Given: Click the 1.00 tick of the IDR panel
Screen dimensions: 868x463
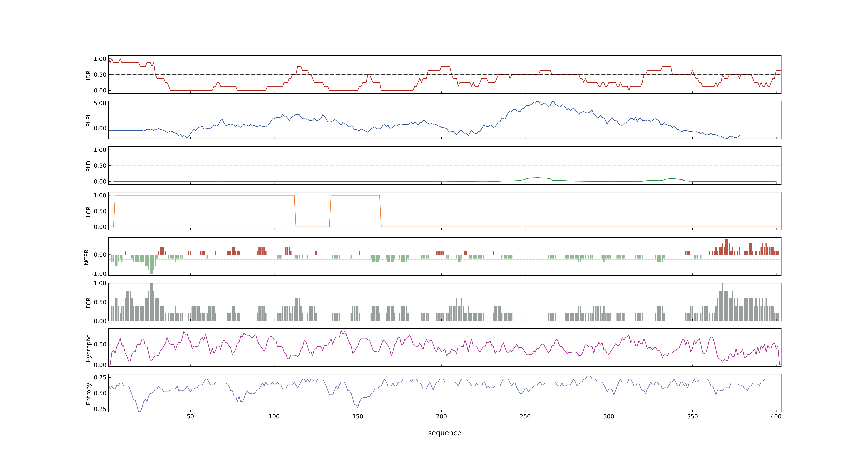Looking at the screenshot, I should point(100,59).
